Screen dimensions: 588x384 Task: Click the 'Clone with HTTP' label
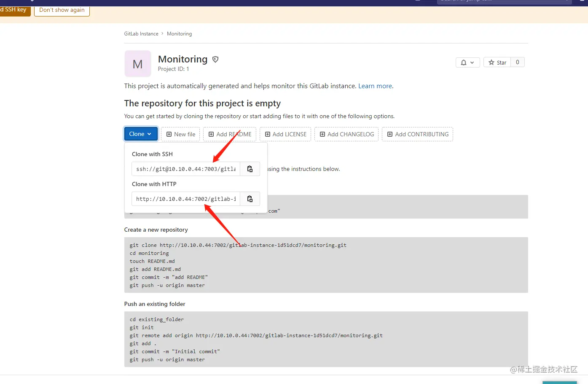coord(154,184)
